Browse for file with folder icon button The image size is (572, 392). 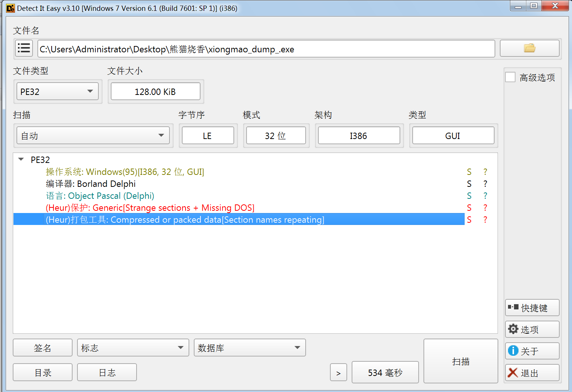(x=529, y=48)
